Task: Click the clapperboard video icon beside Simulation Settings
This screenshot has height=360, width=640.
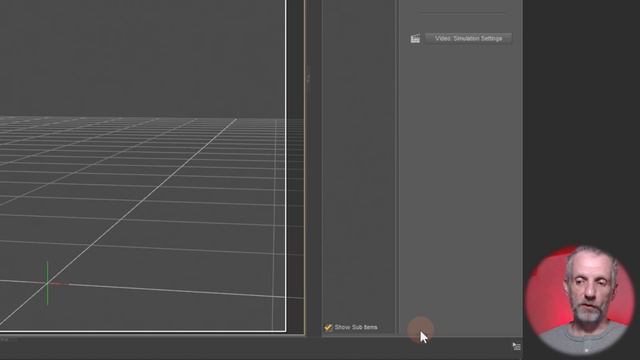Action: click(415, 39)
